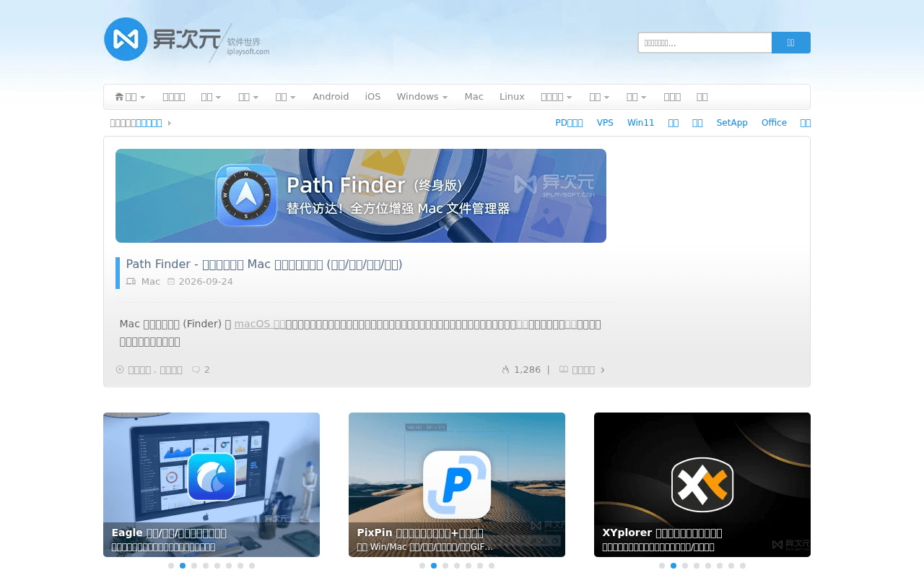
Task: Follow the underlined macOS link in the excerpt
Action: tap(259, 324)
